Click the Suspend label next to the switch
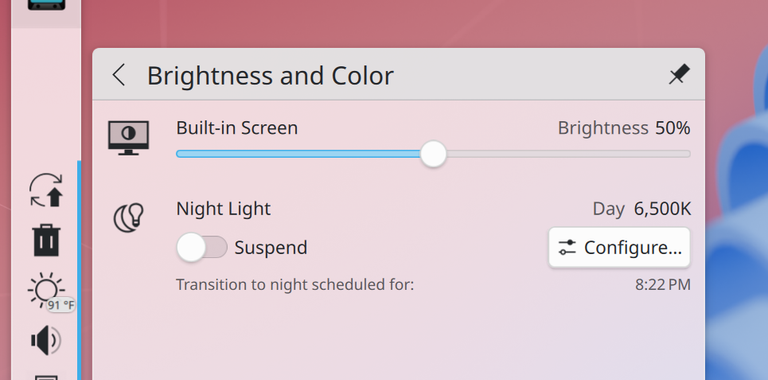Image resolution: width=768 pixels, height=380 pixels. tap(271, 248)
